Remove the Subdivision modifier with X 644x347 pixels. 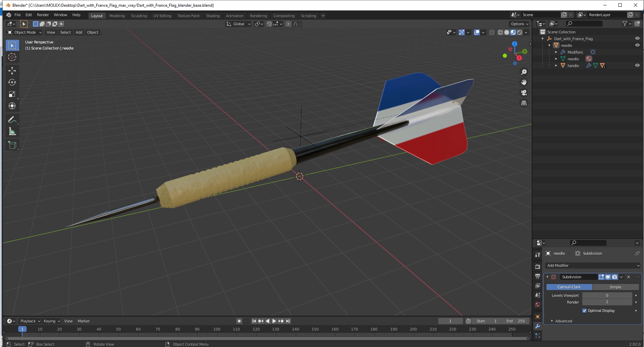(x=629, y=277)
